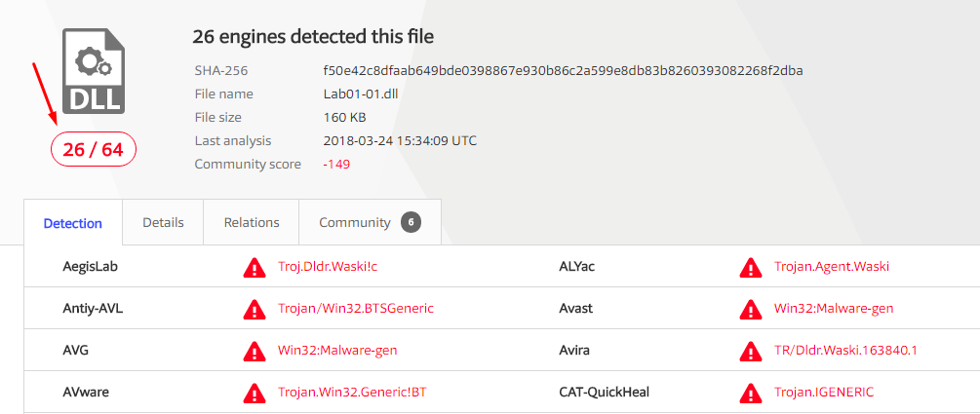Click the 26 / 64 detection score badge
980x414 pixels.
(94, 149)
